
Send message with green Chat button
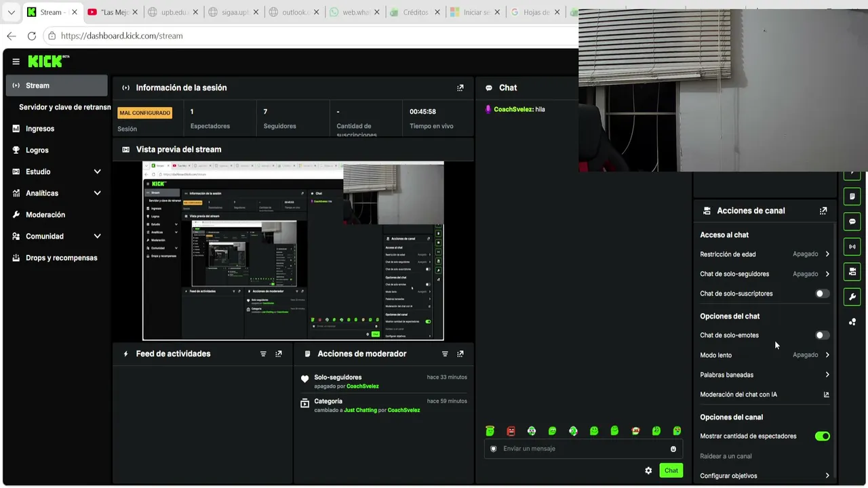tap(671, 470)
